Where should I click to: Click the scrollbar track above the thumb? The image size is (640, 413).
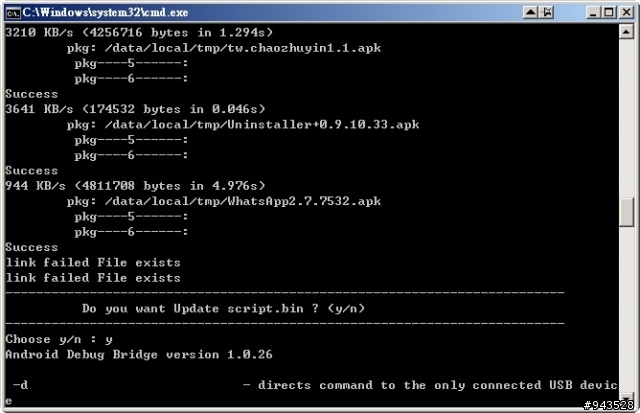[x=626, y=118]
